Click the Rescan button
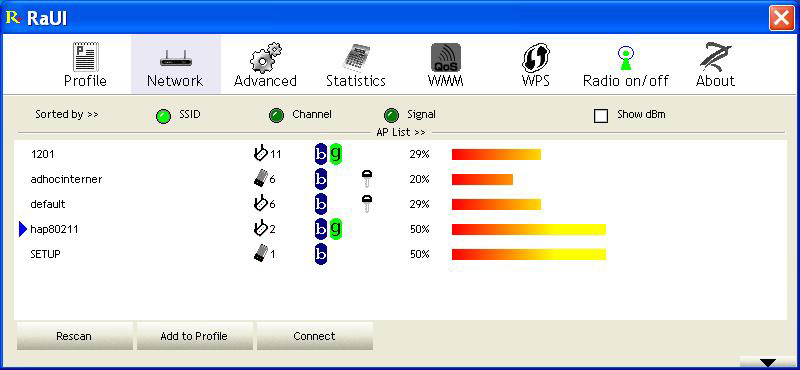 74,336
